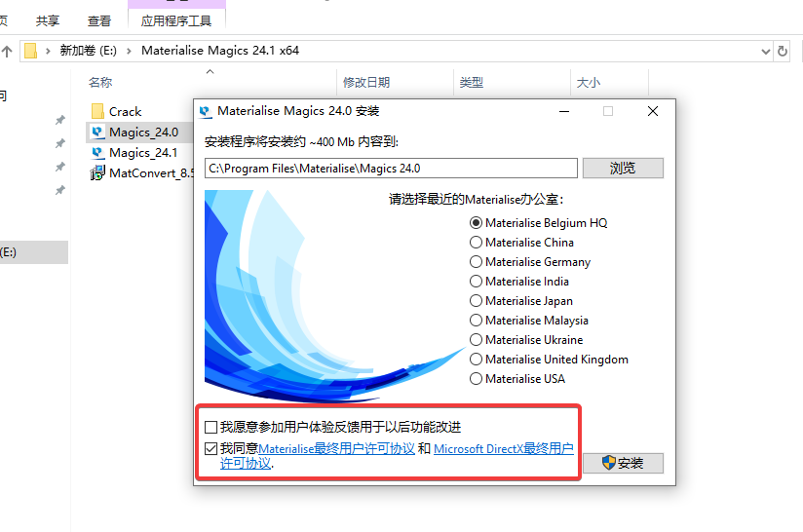Viewport: 803px width, 532px height.
Task: Open the Crack folder icon
Action: pyautogui.click(x=97, y=111)
